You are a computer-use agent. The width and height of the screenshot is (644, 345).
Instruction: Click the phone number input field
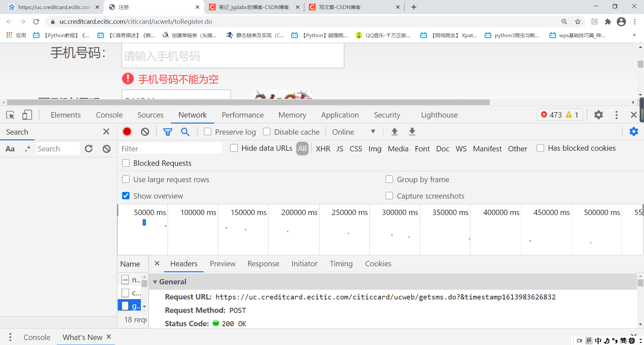click(x=233, y=56)
